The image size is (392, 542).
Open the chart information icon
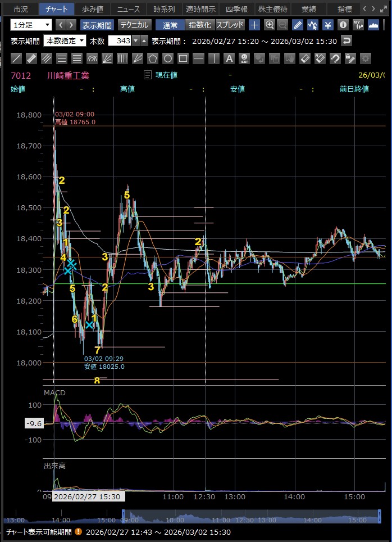[343, 25]
